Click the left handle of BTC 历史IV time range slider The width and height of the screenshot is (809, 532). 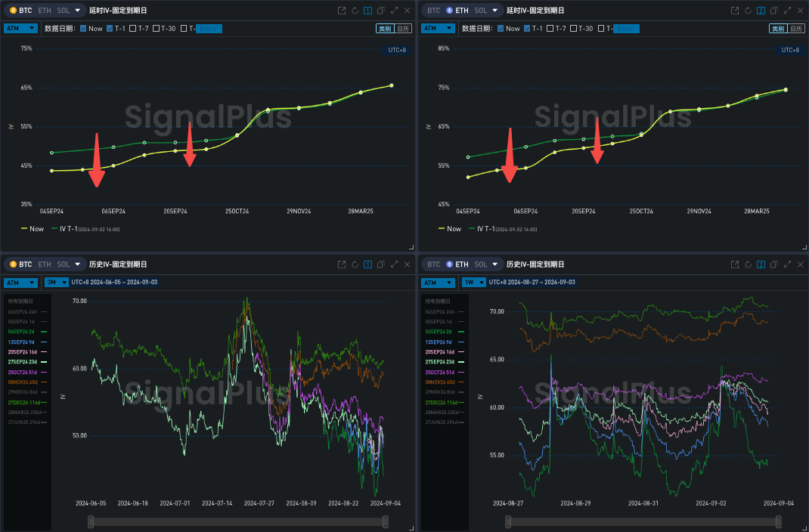click(x=91, y=521)
